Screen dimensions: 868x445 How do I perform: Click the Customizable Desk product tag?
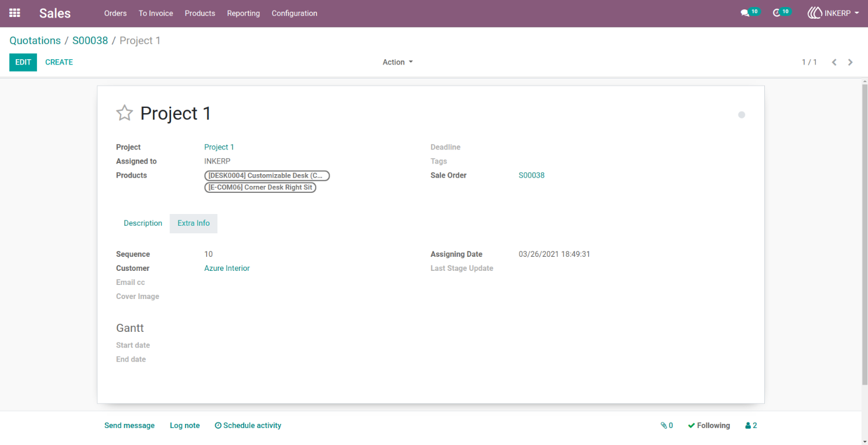coord(267,175)
